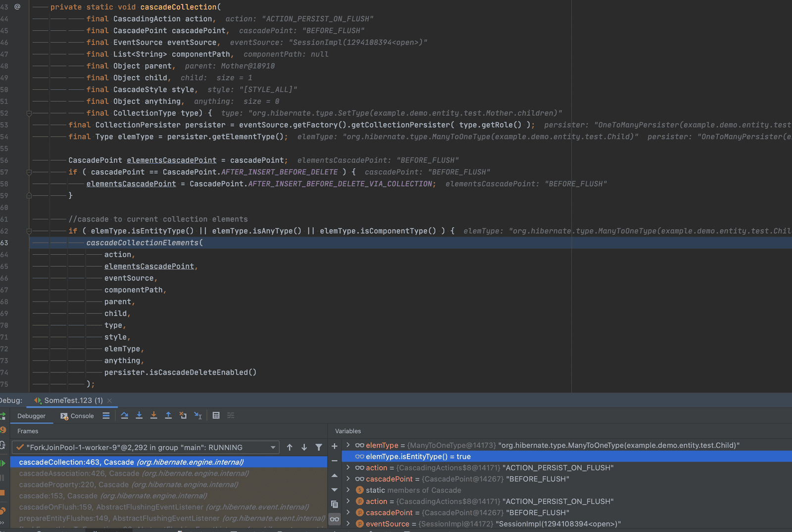
Task: Click duplicate watch icon
Action: [335, 504]
